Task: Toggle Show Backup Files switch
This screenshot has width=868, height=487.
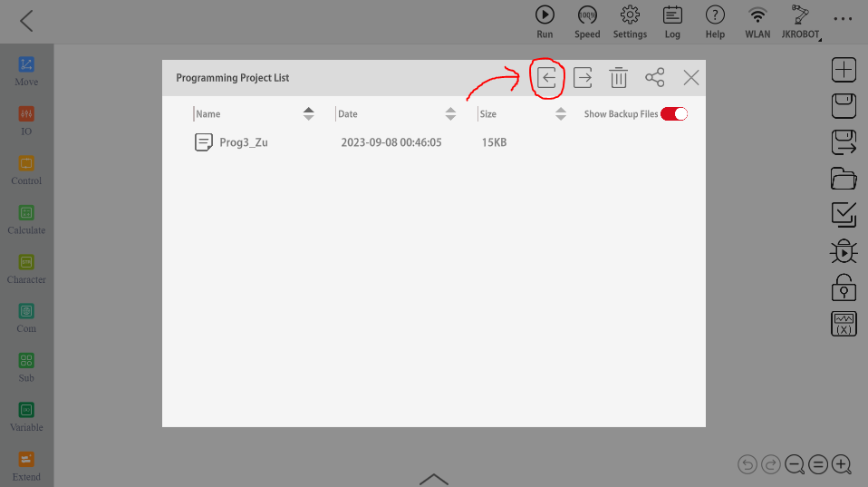Action: point(674,114)
